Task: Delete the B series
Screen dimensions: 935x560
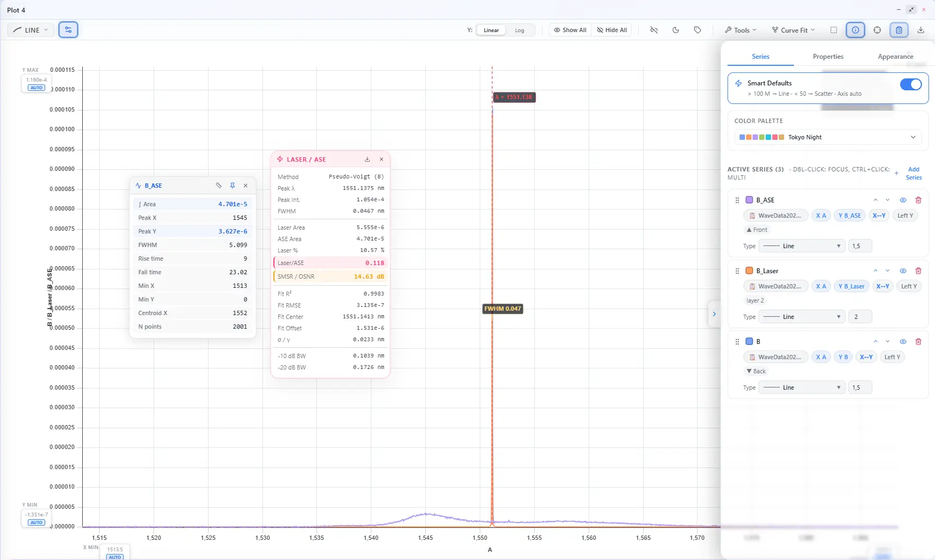Action: pyautogui.click(x=918, y=342)
